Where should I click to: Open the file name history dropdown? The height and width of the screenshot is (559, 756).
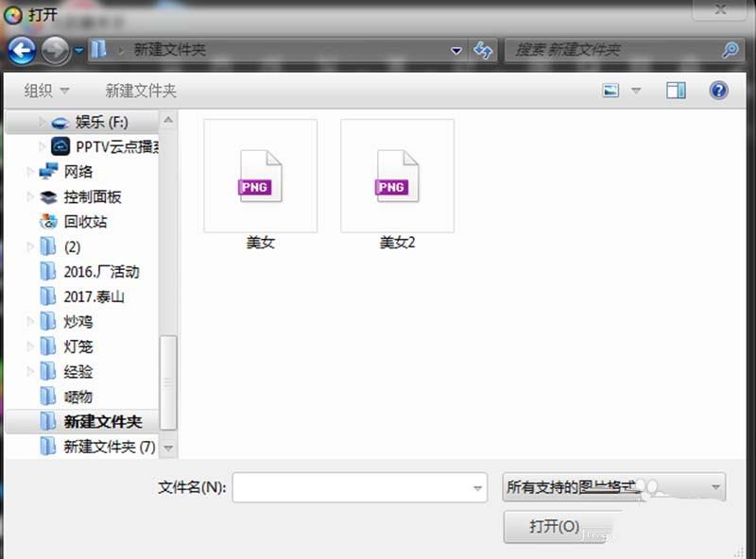(x=476, y=488)
